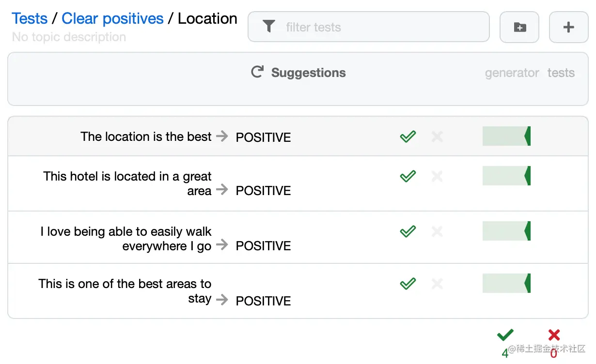Screen dimensions: 596x364
Task: Click the Location breadcrumb title
Action: click(x=207, y=18)
